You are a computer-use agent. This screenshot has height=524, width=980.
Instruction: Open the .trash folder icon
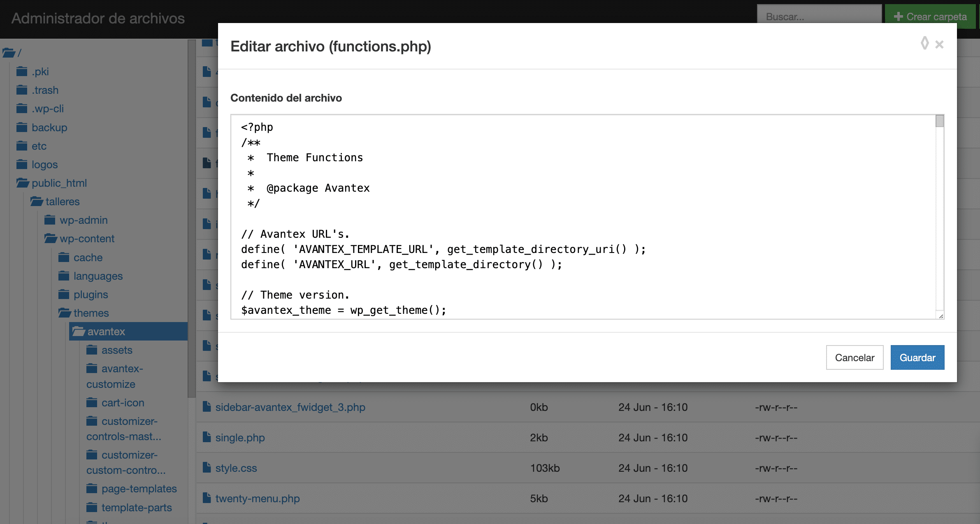22,90
